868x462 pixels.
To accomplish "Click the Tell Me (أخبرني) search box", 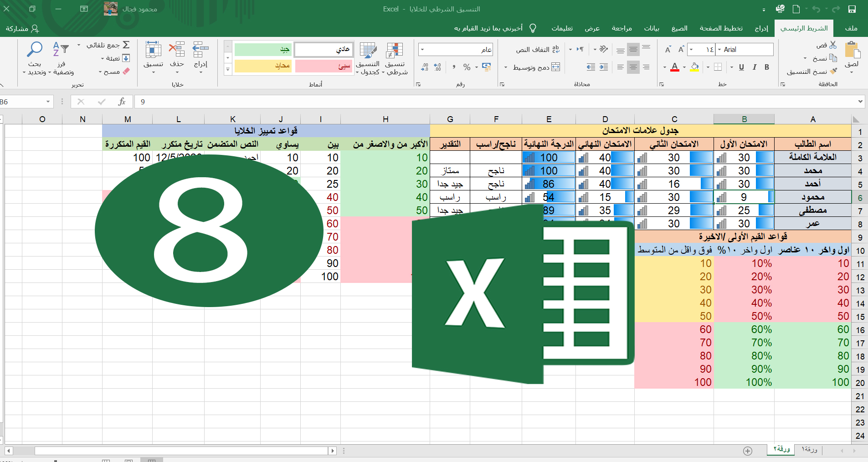I will [495, 28].
